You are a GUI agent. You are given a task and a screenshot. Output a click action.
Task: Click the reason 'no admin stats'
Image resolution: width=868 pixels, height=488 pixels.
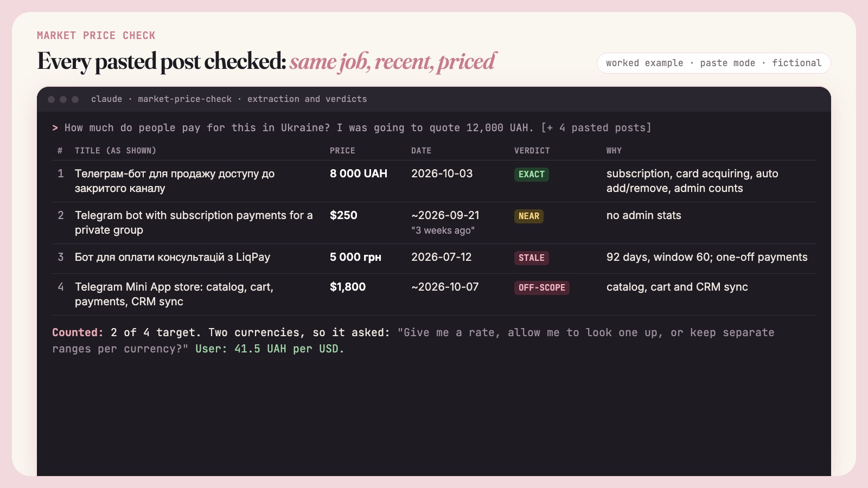(643, 215)
